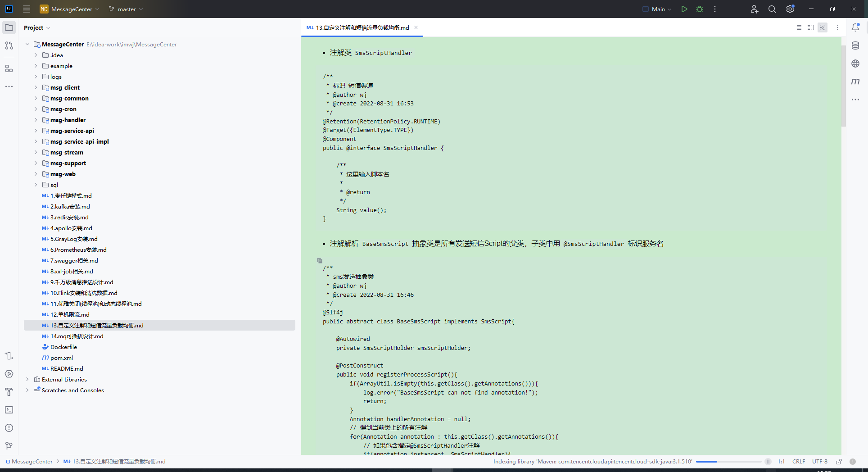
Task: Expand the msg-handler module
Action: pos(36,120)
